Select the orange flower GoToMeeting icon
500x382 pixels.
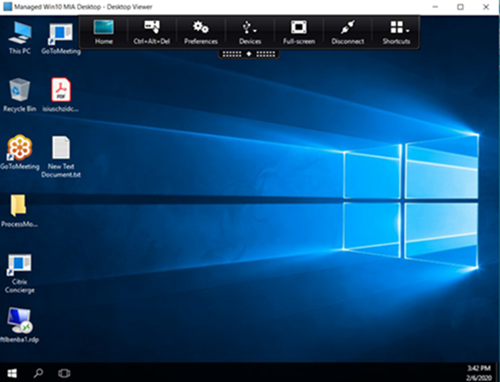coord(20,152)
